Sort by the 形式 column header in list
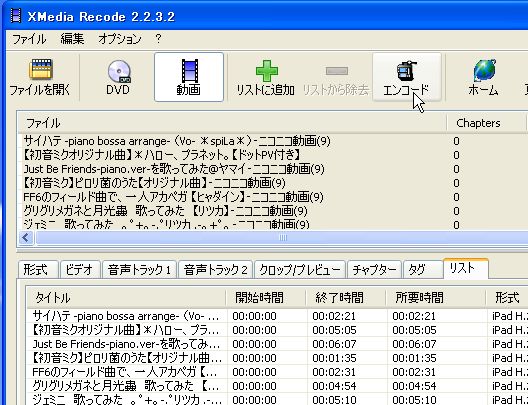This screenshot has width=528, height=405. 507,298
